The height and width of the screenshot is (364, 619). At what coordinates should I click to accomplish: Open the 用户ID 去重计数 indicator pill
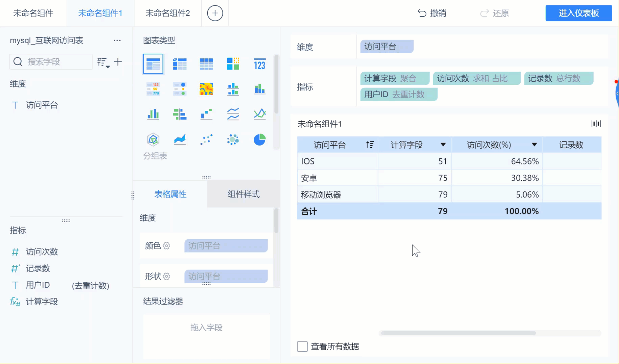(399, 94)
